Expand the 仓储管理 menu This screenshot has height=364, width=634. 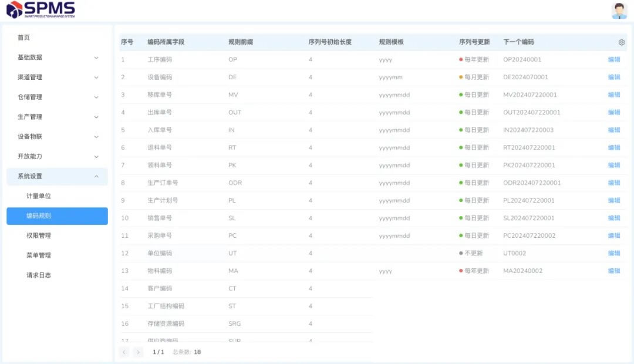pyautogui.click(x=57, y=97)
